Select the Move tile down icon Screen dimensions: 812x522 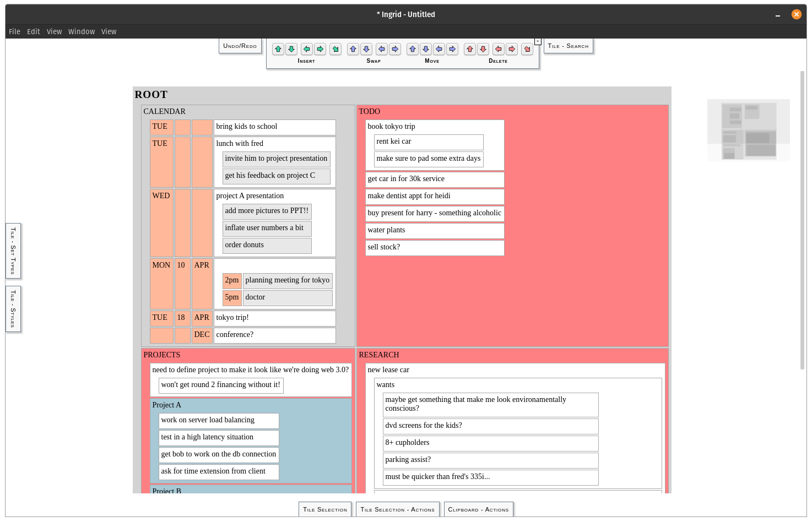tap(426, 49)
